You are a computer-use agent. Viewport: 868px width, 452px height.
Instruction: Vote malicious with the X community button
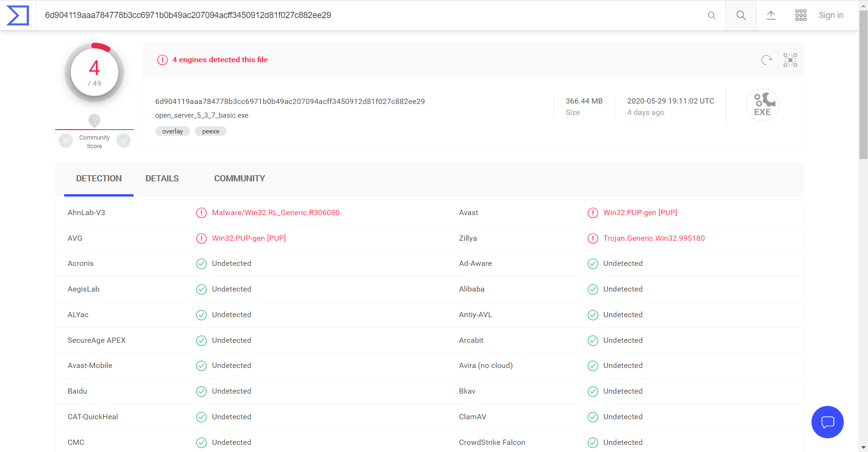tap(66, 141)
